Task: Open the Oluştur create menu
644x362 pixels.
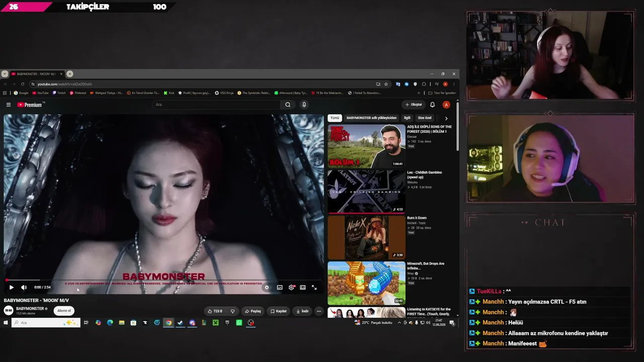Action: [x=414, y=105]
